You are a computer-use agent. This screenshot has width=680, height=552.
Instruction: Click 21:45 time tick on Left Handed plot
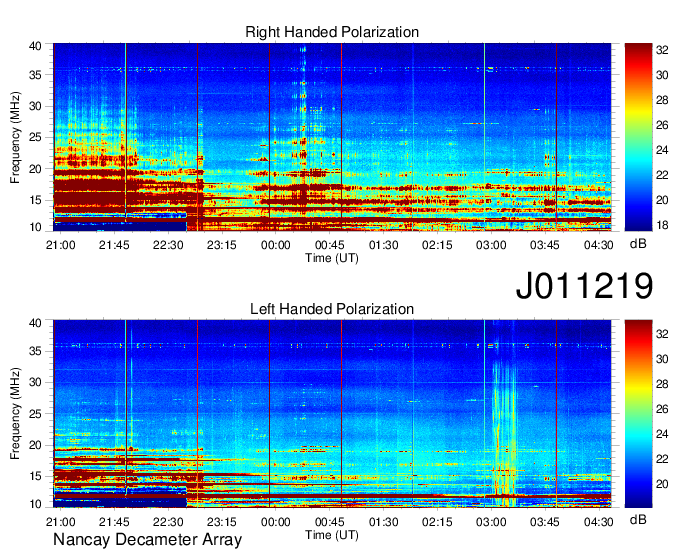click(x=114, y=522)
